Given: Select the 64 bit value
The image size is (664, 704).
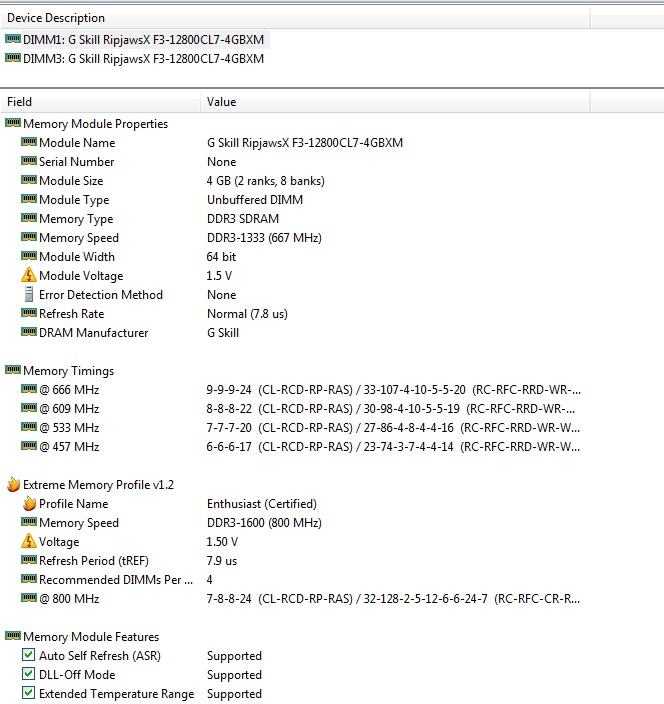Looking at the screenshot, I should point(221,257).
